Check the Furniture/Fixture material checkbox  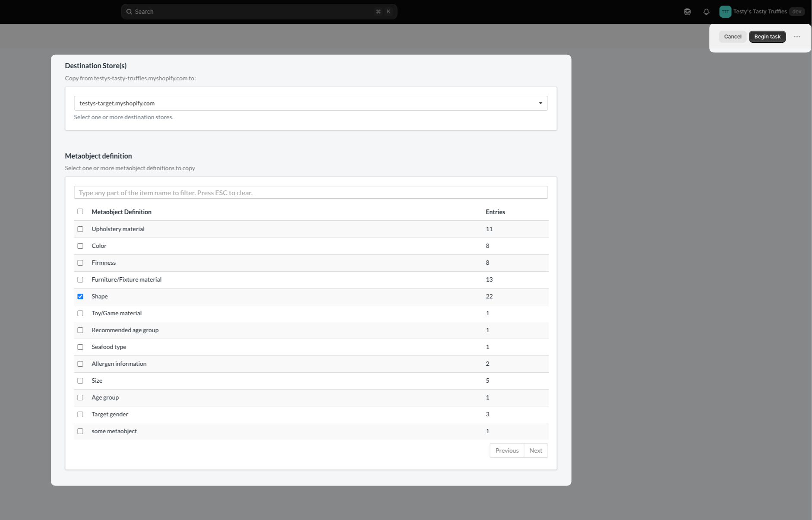tap(80, 279)
